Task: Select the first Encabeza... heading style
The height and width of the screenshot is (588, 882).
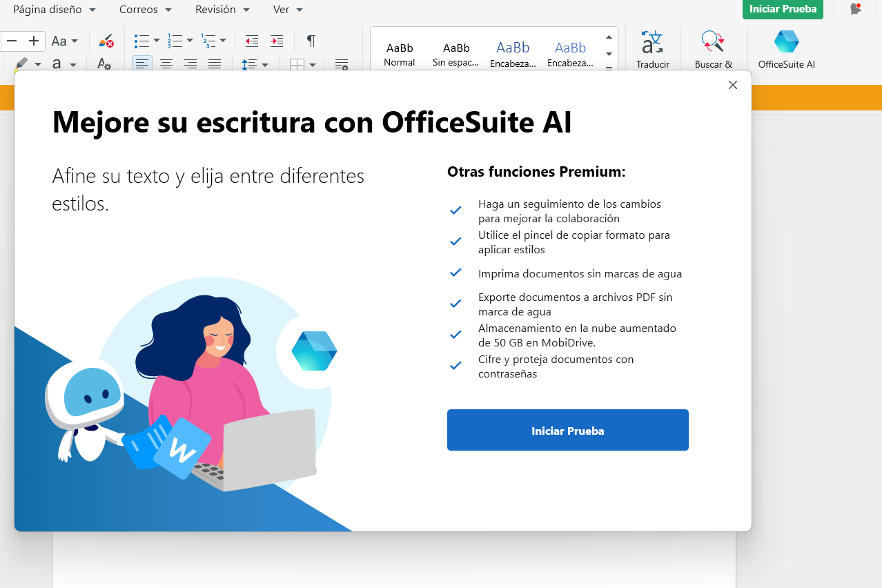Action: 513,54
